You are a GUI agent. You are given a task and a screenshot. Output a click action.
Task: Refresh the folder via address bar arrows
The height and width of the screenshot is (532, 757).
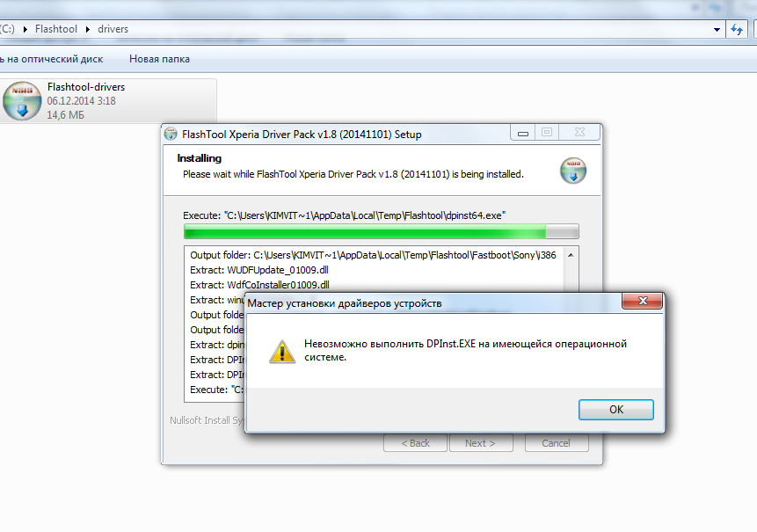[737, 29]
